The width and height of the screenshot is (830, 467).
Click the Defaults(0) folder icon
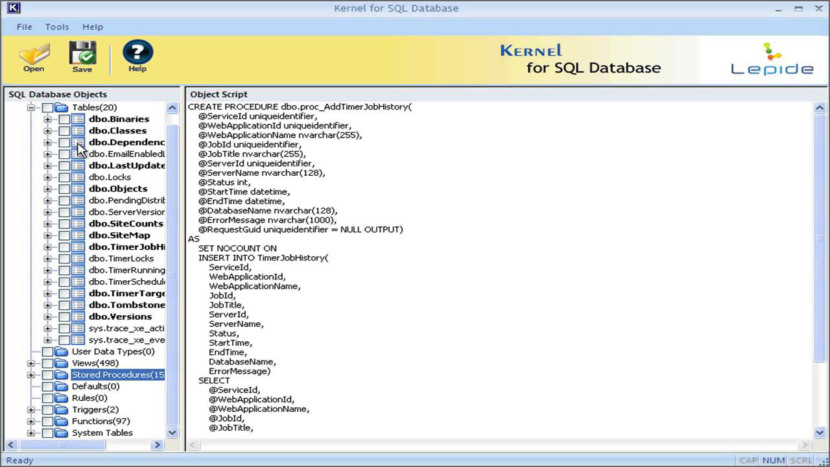pos(61,387)
